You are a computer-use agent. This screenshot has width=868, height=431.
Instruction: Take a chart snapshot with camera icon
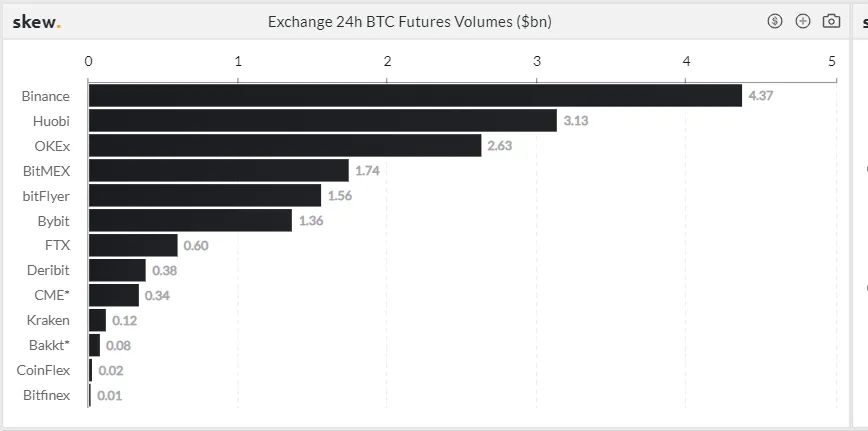[x=831, y=21]
